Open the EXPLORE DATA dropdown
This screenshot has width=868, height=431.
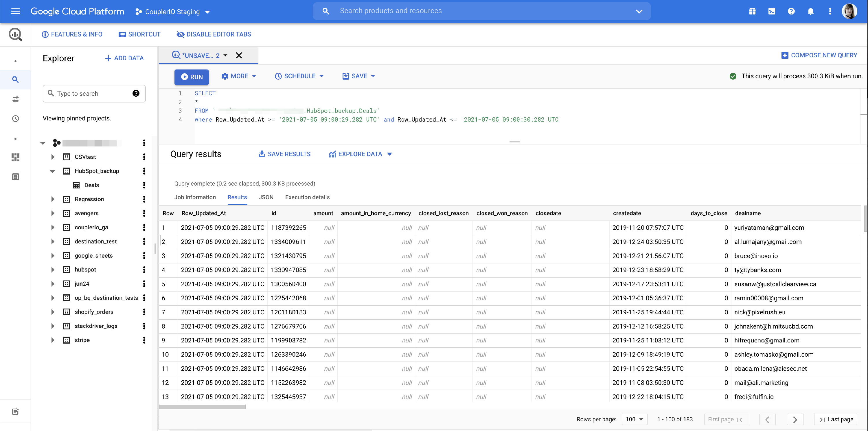pyautogui.click(x=361, y=154)
